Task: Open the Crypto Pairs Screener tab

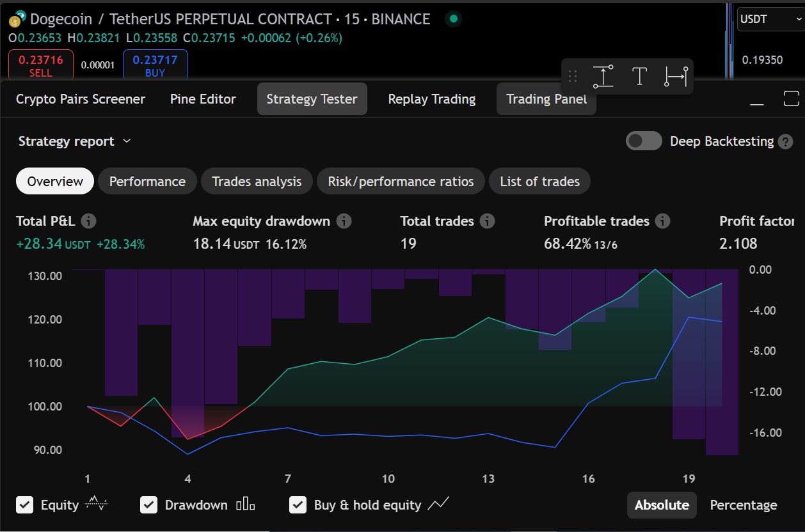Action: coord(81,99)
